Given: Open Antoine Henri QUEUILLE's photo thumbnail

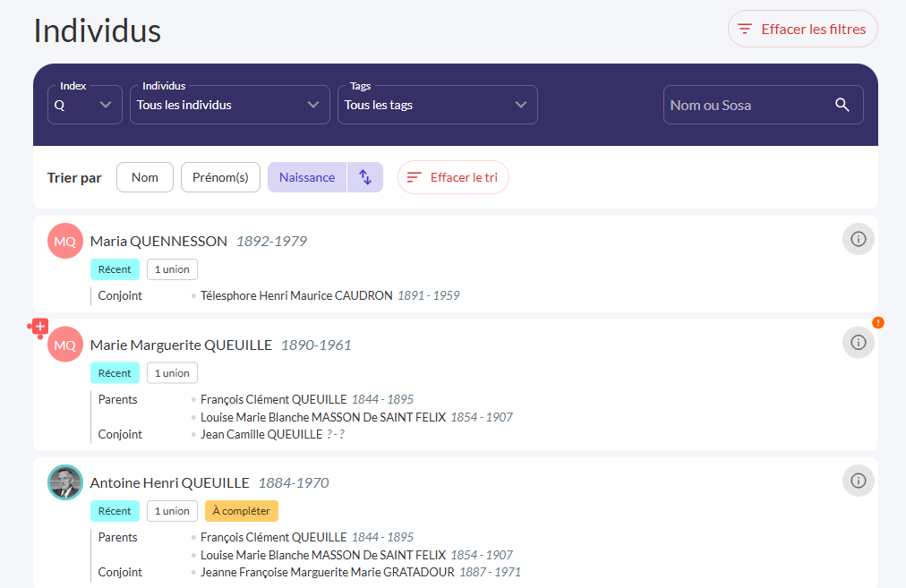Looking at the screenshot, I should [x=64, y=482].
